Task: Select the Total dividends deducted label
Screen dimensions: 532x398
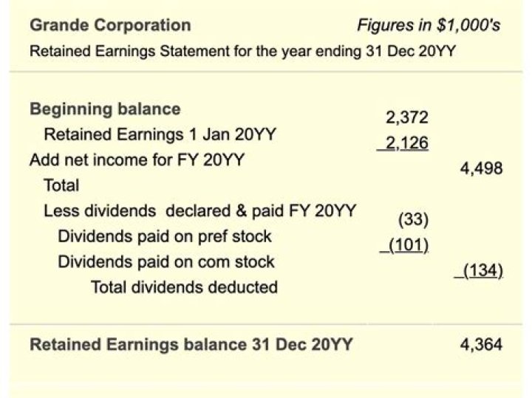Action: pos(184,287)
